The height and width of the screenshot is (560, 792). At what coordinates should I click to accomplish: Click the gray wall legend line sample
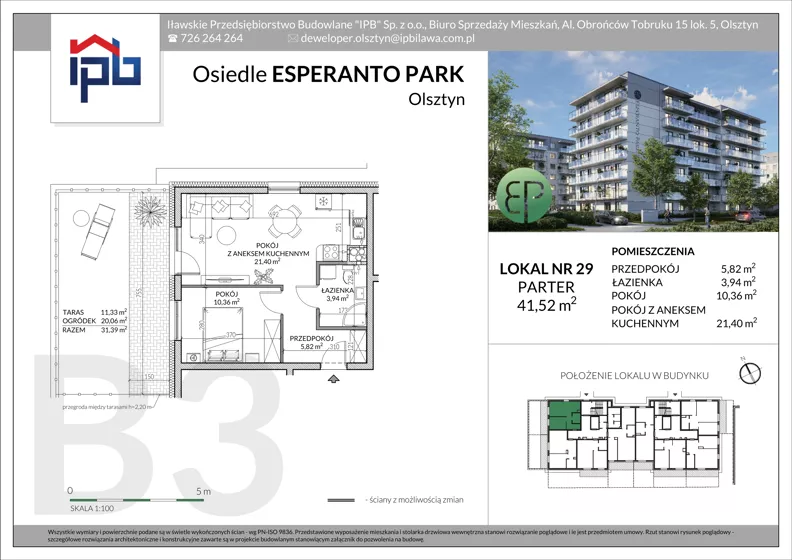(x=341, y=500)
